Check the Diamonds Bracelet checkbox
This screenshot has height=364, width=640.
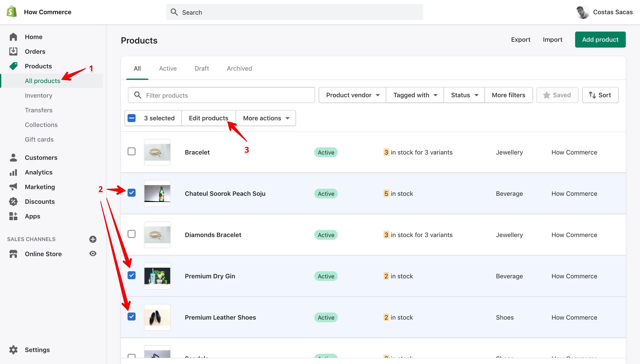[132, 234]
